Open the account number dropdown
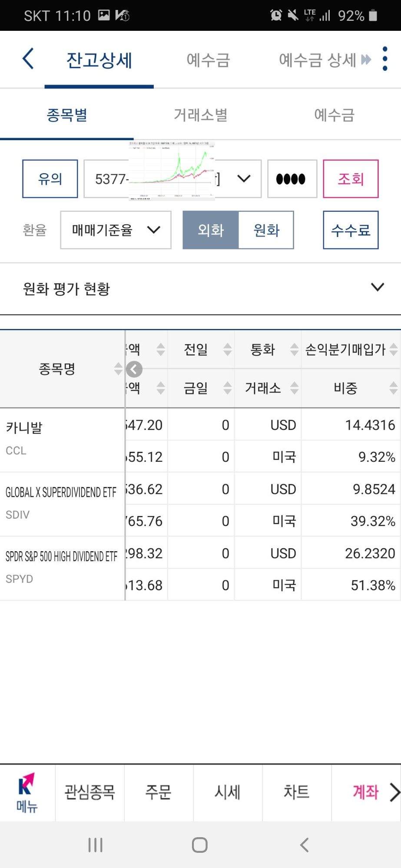 coord(172,179)
